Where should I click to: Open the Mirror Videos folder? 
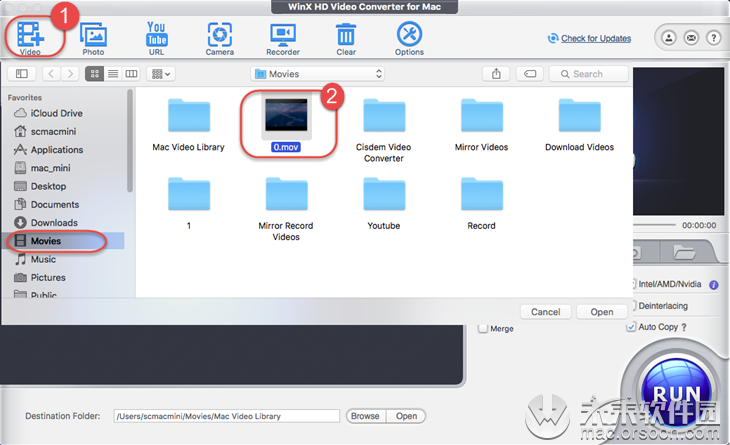(x=482, y=115)
